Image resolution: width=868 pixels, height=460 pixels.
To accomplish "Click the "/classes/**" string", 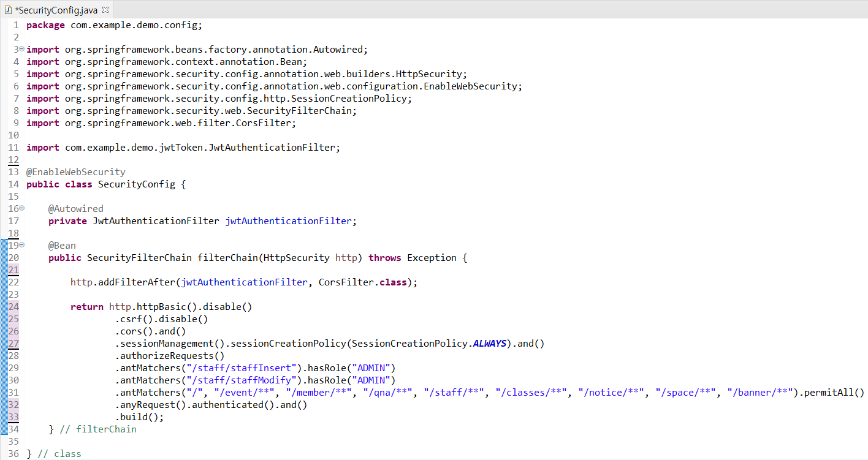I will point(531,393).
